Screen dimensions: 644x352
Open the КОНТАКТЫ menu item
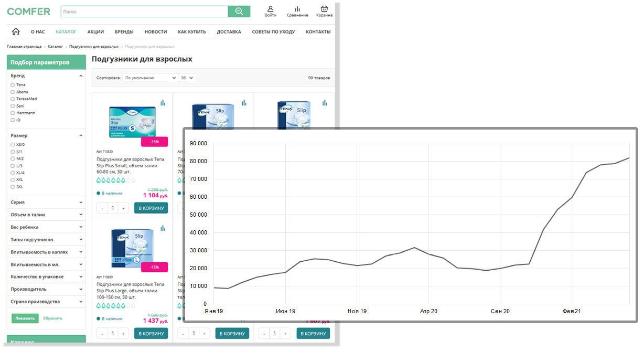click(318, 32)
